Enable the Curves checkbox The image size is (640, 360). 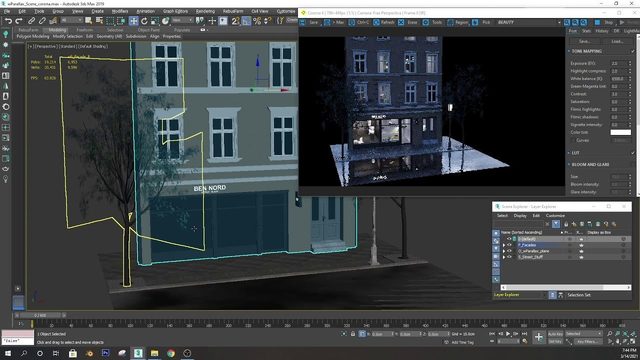coord(572,140)
